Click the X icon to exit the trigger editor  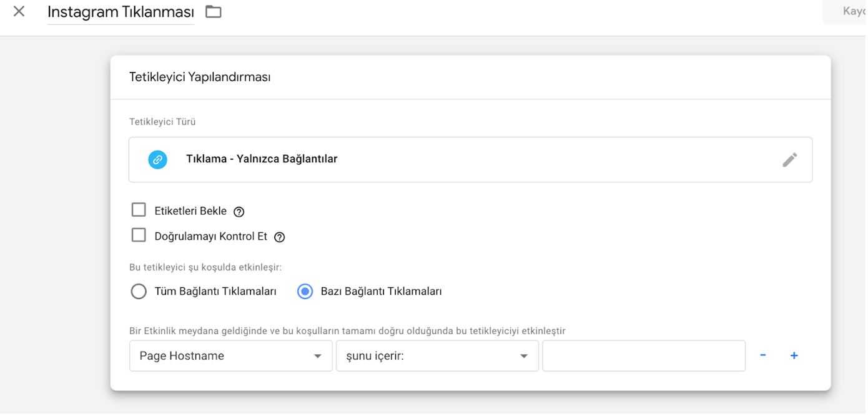coord(18,11)
